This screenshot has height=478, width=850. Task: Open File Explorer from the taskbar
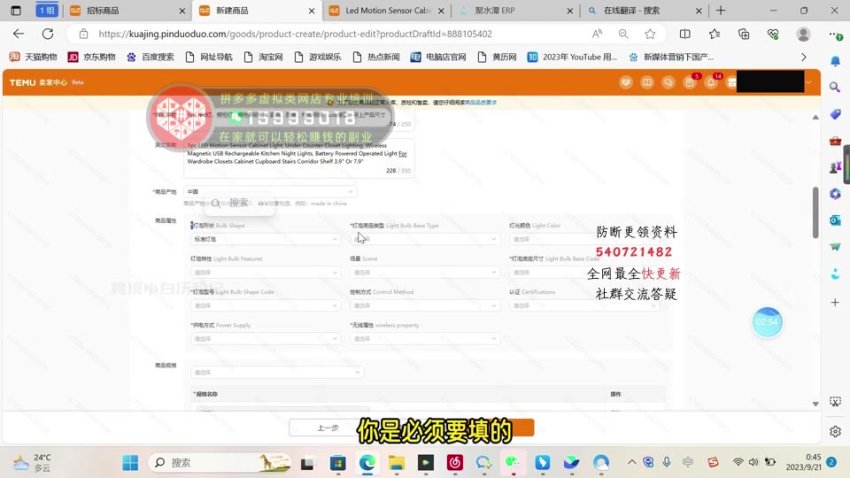[397, 462]
